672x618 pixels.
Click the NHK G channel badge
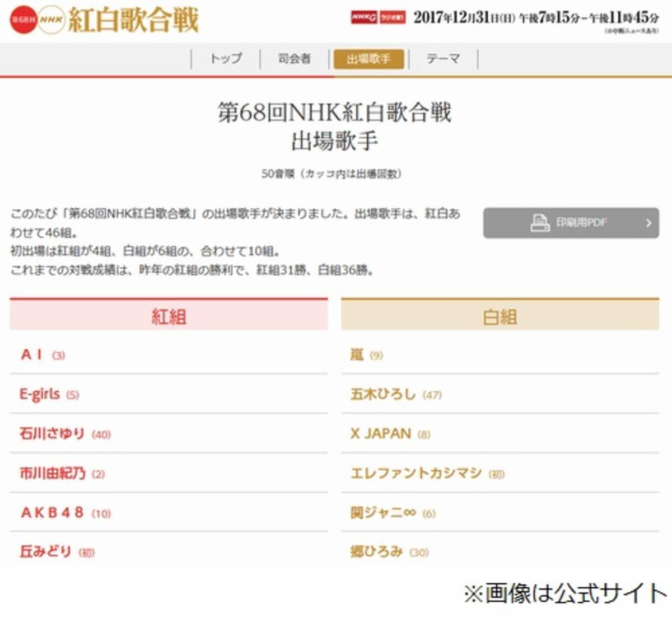pos(364,18)
